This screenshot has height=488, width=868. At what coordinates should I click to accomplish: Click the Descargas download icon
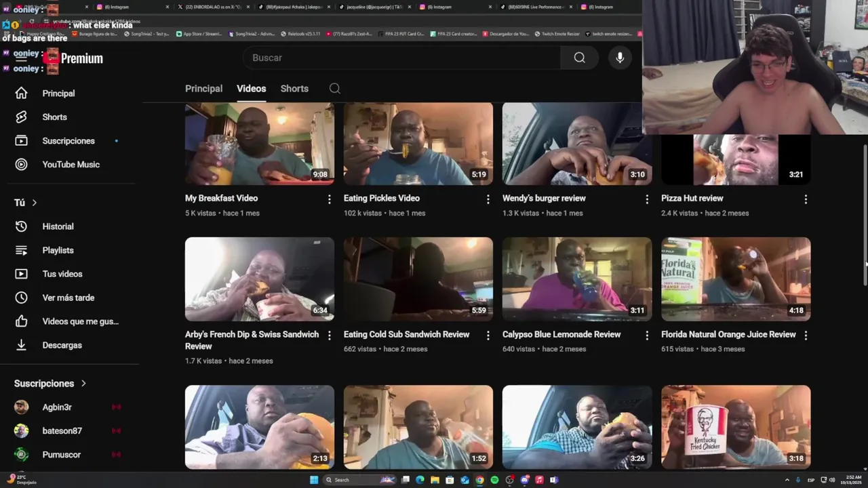(21, 345)
